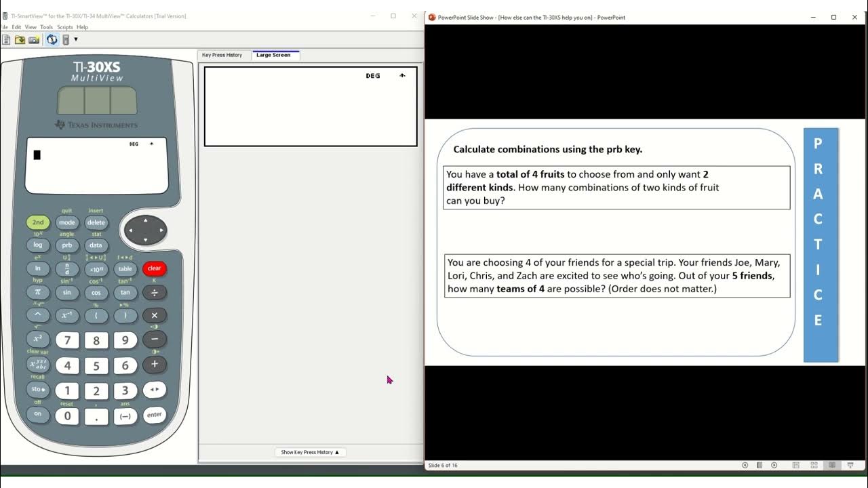Click the multiply key

[155, 315]
